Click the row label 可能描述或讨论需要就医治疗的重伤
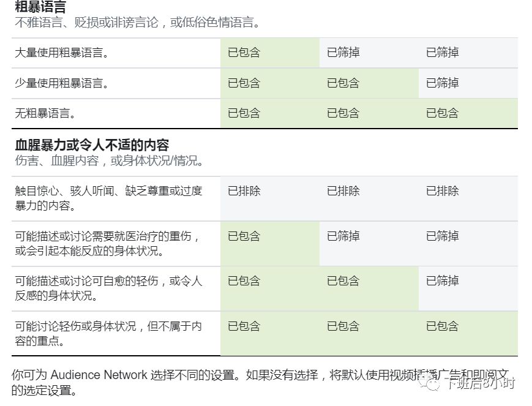The width and height of the screenshot is (532, 406). [x=108, y=243]
